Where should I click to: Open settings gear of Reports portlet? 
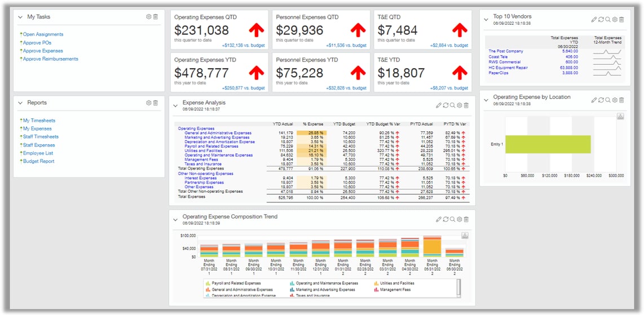point(149,103)
